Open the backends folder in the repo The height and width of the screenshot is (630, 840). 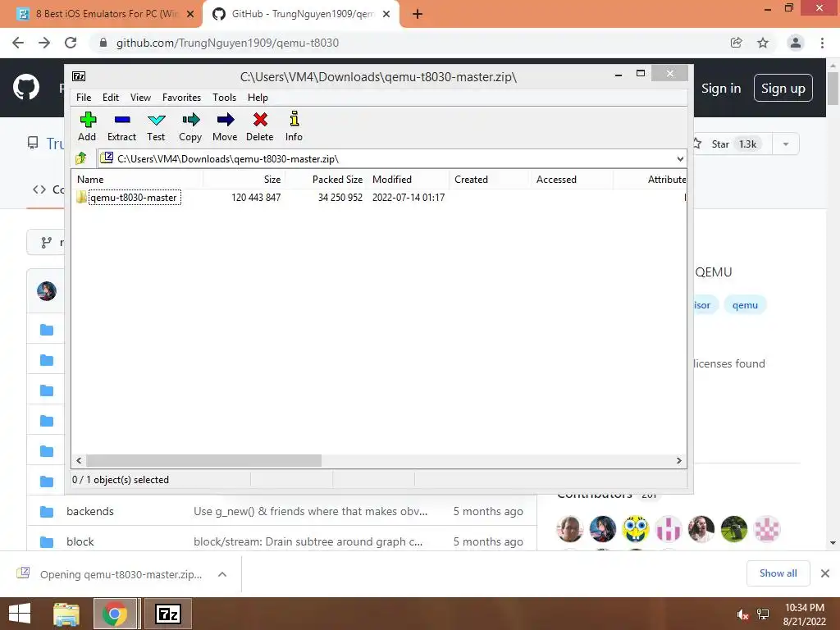90,511
